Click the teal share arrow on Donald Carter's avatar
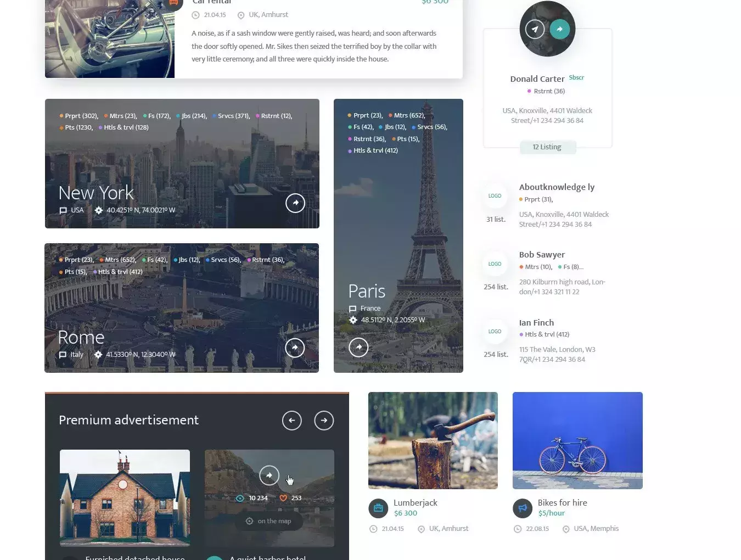 (x=559, y=29)
